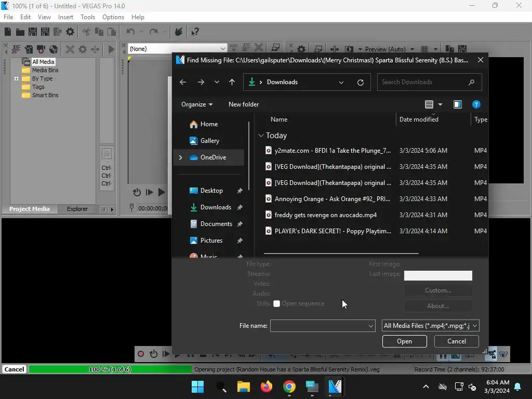Open the File name combo dropdown
532x399 pixels.
coord(370,326)
